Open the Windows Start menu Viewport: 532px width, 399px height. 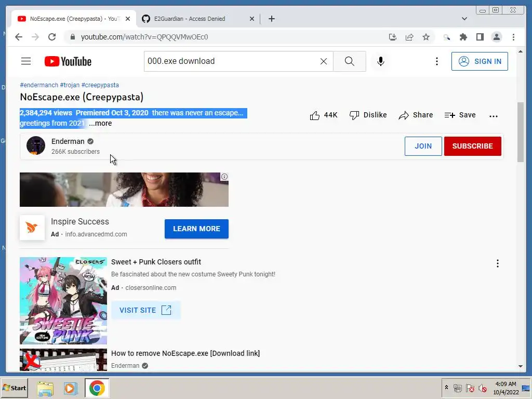tap(14, 388)
